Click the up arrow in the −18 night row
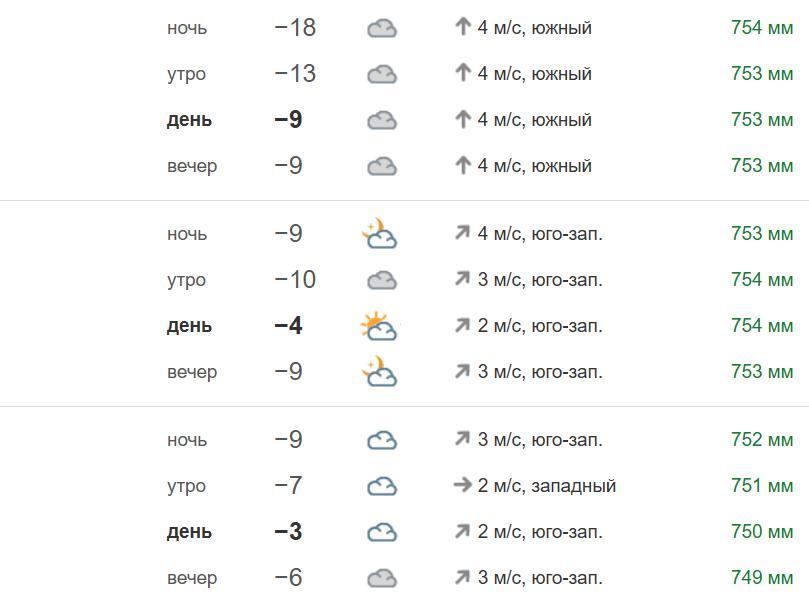 [462, 28]
